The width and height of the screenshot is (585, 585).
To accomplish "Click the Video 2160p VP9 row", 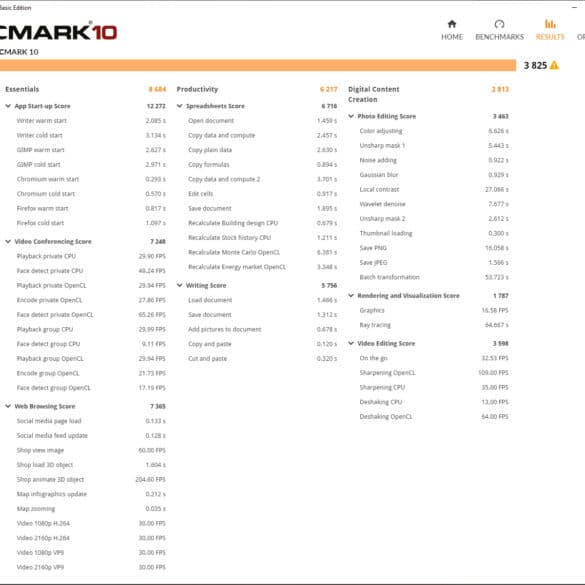I will (x=91, y=567).
